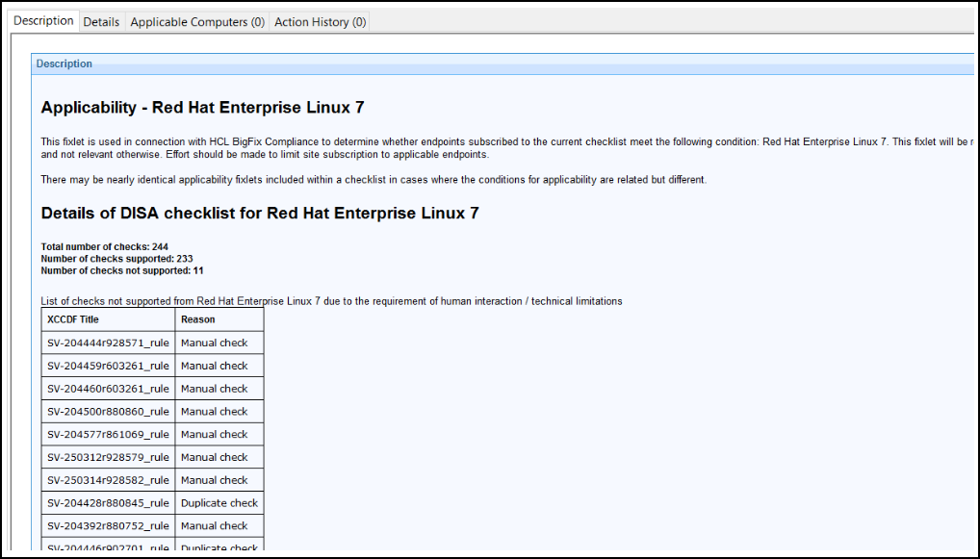Select the SV-204392r880752_rule cell
Image resolution: width=980 pixels, height=559 pixels.
(x=108, y=526)
